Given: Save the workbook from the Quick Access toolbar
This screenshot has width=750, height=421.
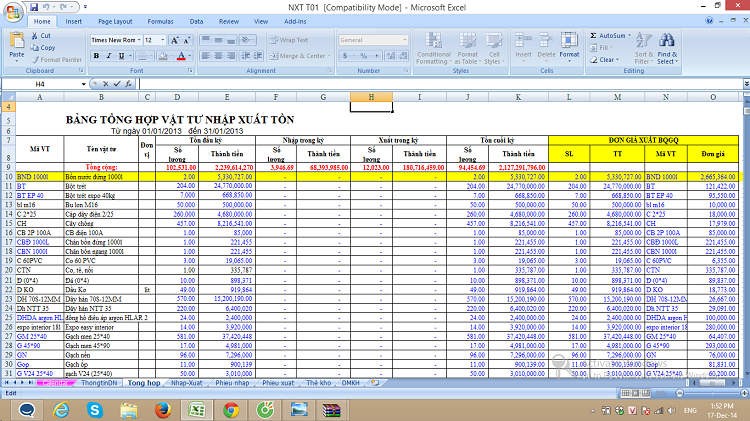Looking at the screenshot, I should (33, 7).
